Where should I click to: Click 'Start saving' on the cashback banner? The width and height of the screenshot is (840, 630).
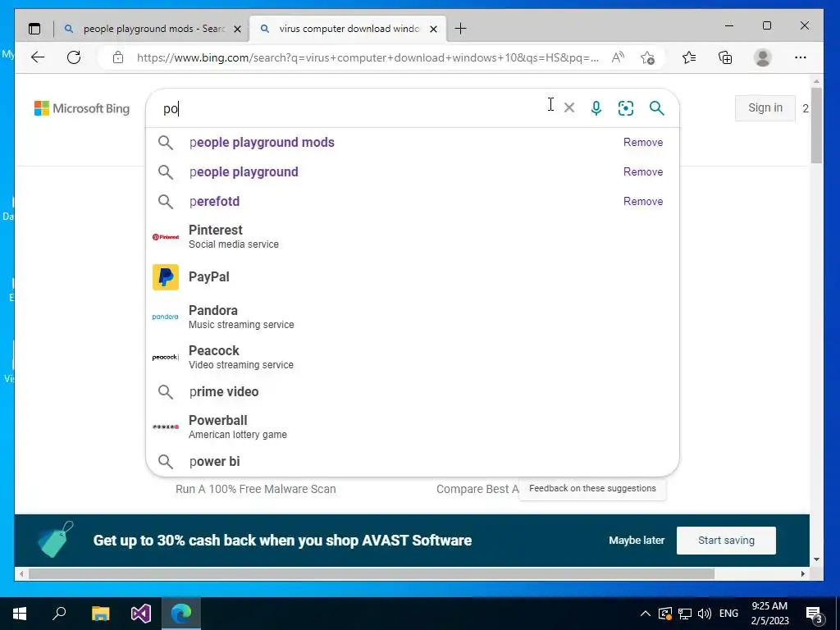[726, 540]
